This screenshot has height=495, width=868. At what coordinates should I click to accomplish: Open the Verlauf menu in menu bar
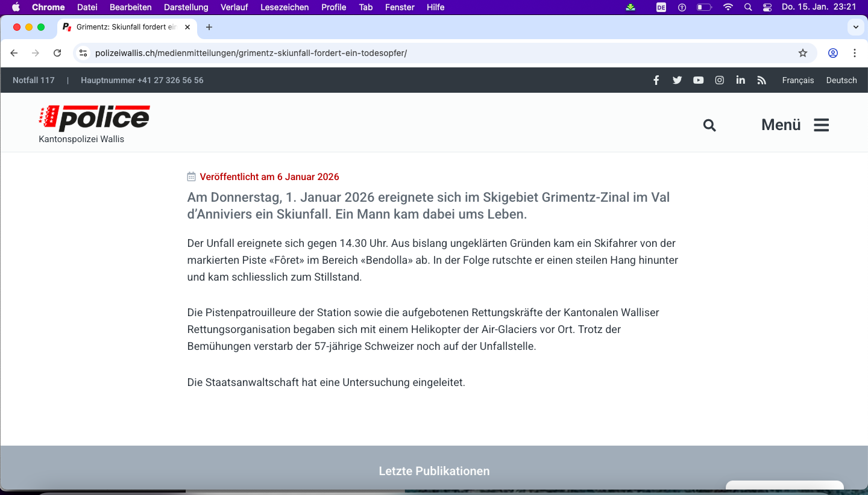234,7
